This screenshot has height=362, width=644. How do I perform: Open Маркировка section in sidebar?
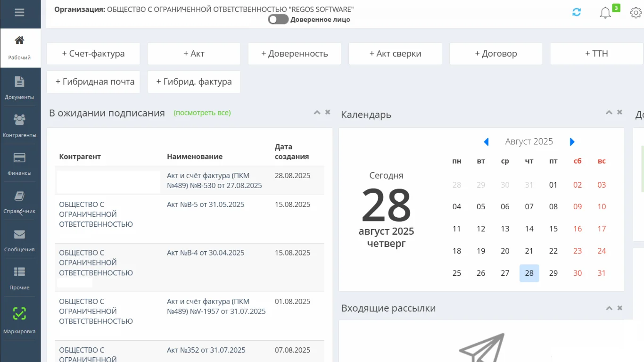(19, 320)
